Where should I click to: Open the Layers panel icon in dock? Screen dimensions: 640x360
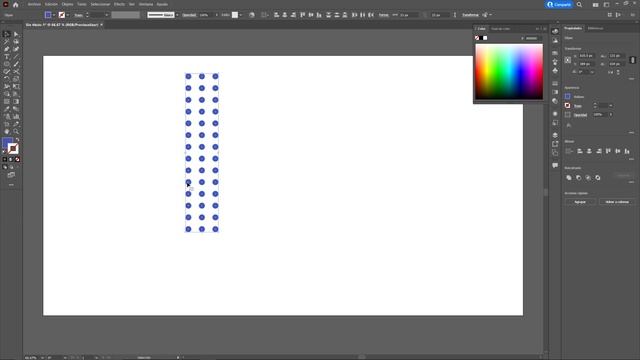coord(555,135)
